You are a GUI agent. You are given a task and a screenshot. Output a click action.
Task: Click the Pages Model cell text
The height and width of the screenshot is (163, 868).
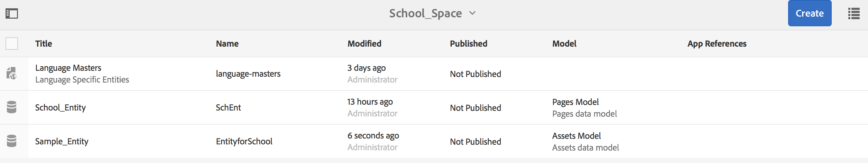click(575, 102)
